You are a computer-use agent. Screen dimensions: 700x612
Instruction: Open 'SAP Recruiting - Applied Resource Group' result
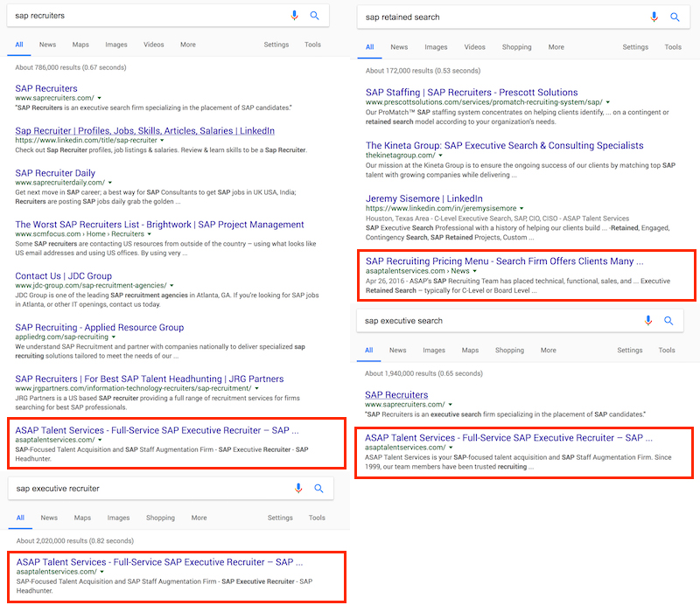point(100,327)
